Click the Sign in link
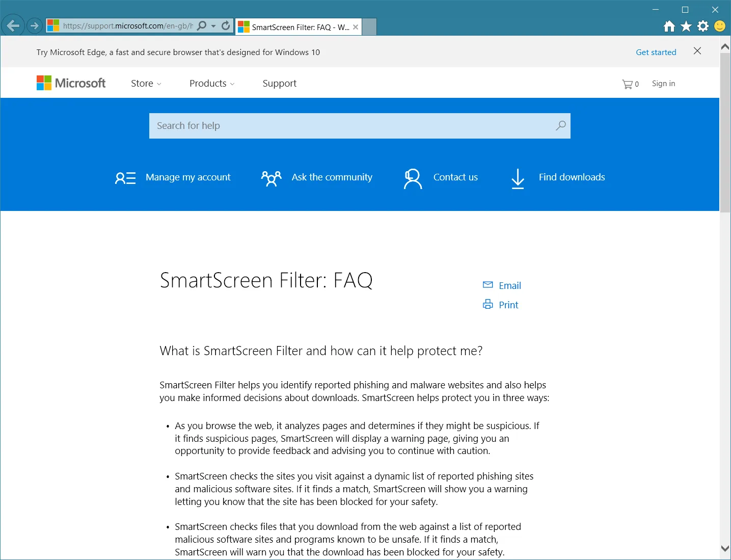This screenshot has height=560, width=731. [x=663, y=83]
